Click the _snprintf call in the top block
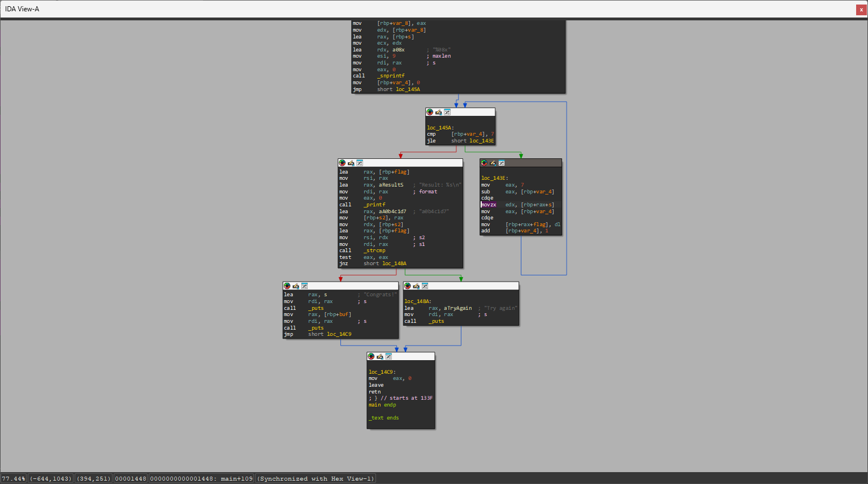This screenshot has height=484, width=868. coord(391,76)
